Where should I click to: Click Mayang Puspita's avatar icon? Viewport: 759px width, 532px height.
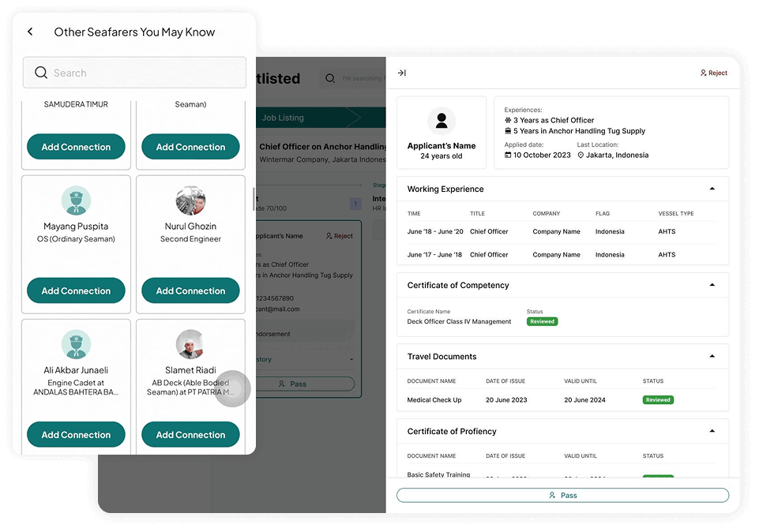point(76,201)
